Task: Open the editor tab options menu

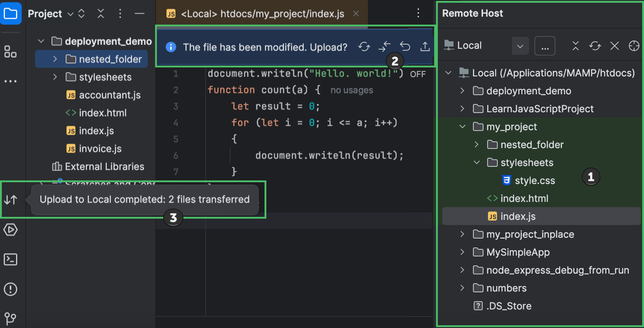Action: (x=418, y=13)
